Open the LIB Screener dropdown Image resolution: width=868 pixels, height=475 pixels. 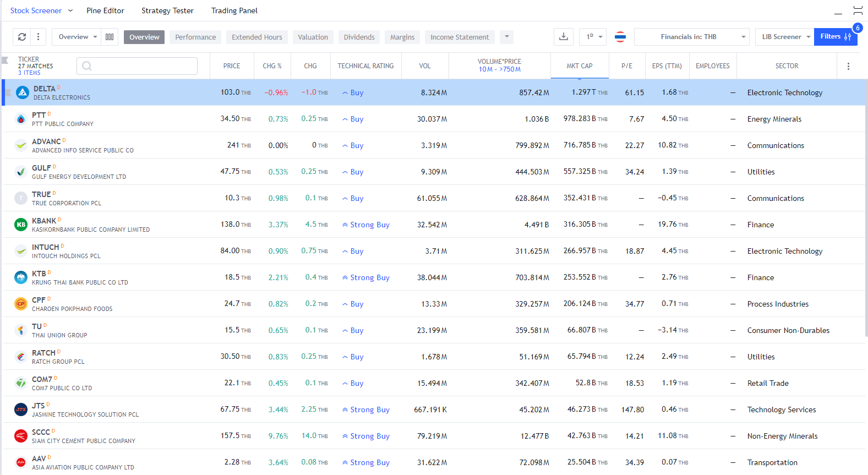click(x=785, y=37)
